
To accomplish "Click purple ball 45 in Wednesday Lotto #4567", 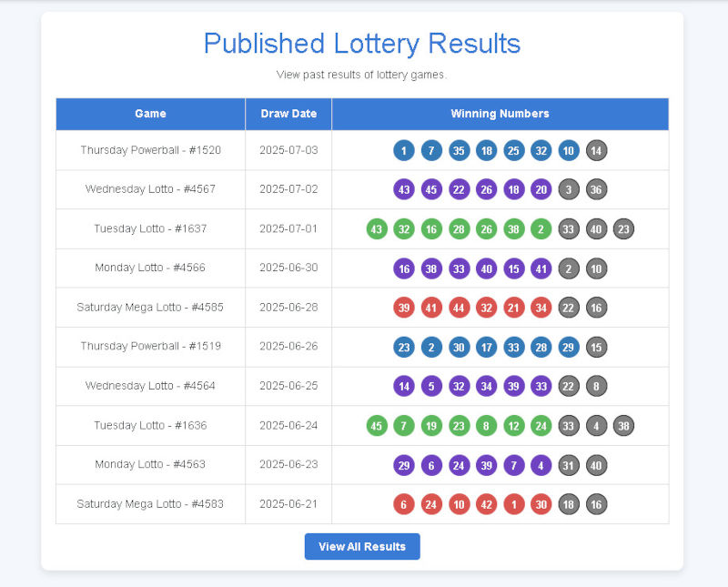I will [x=431, y=189].
